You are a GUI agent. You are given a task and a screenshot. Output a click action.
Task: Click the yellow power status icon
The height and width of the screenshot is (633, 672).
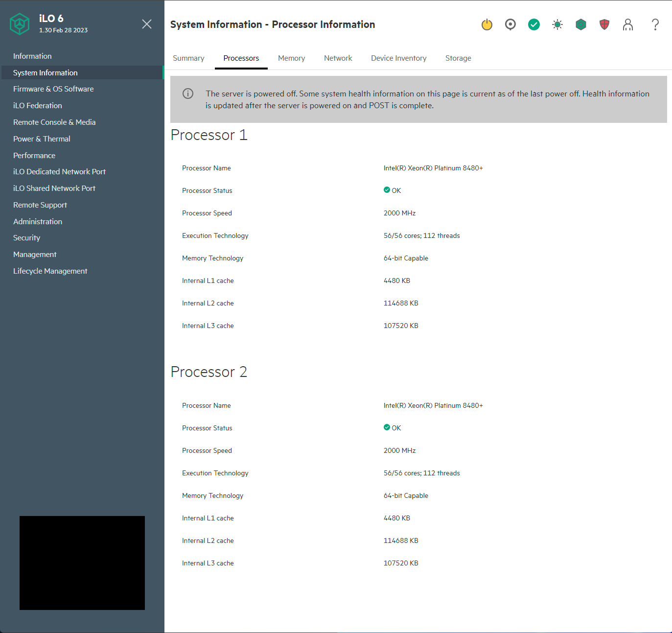(487, 24)
